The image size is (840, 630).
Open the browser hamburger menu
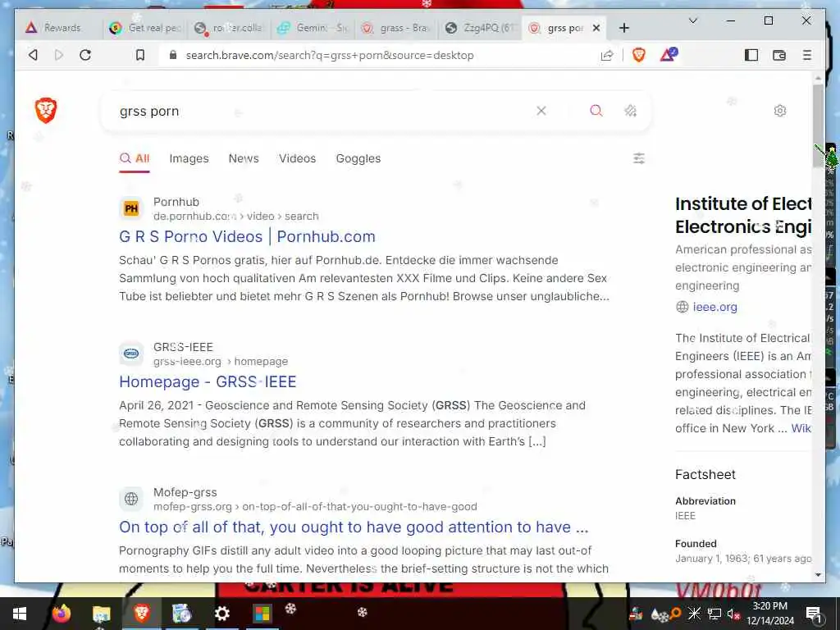(x=807, y=55)
